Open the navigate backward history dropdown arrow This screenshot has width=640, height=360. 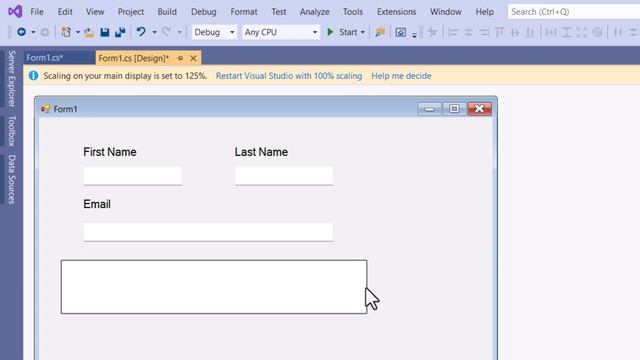[33, 32]
